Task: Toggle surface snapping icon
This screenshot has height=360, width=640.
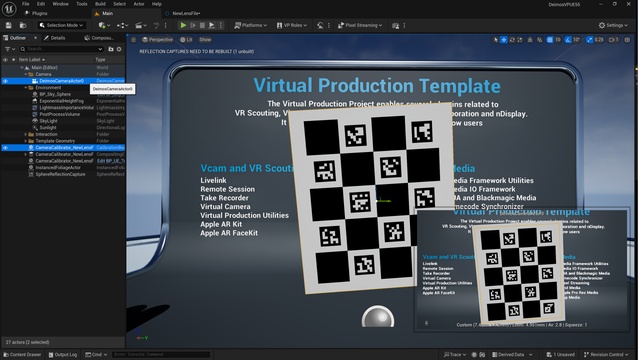Action: [x=540, y=40]
